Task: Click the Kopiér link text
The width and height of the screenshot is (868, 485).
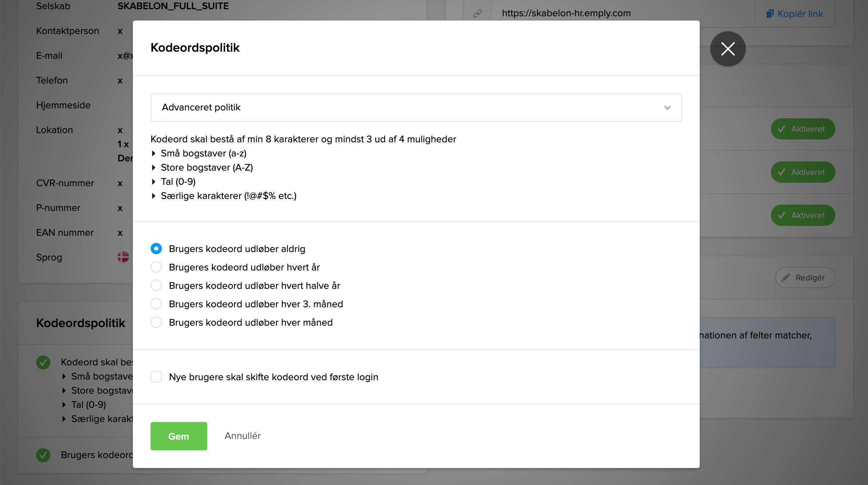Action: point(800,14)
